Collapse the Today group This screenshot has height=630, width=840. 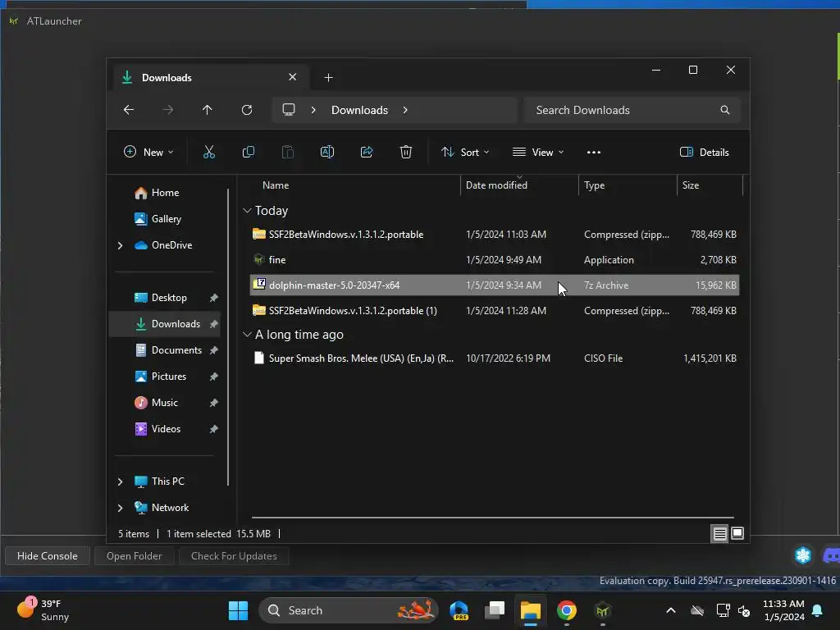pyautogui.click(x=247, y=211)
